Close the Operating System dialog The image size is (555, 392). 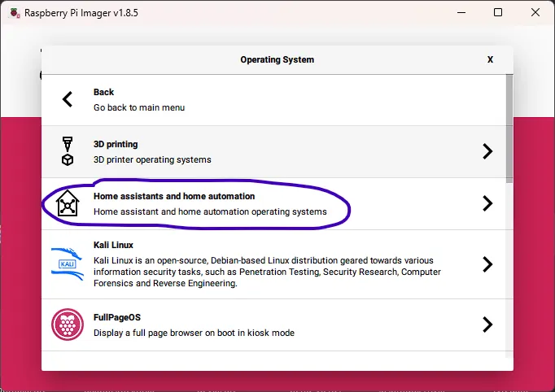[490, 59]
